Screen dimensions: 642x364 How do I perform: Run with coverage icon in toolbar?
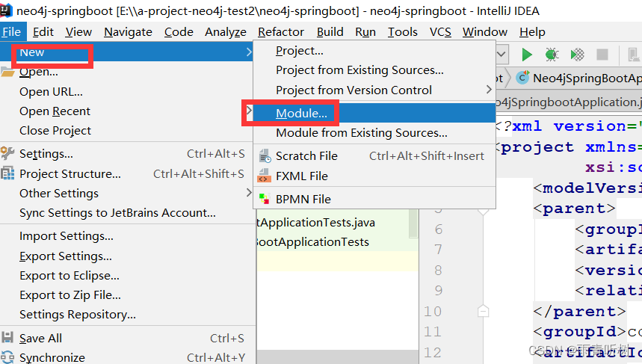coord(577,55)
